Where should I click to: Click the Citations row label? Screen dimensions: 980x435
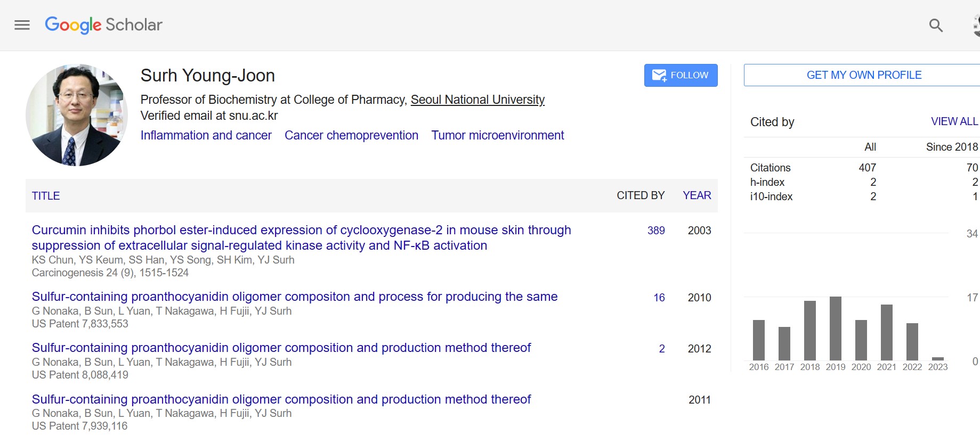click(770, 168)
